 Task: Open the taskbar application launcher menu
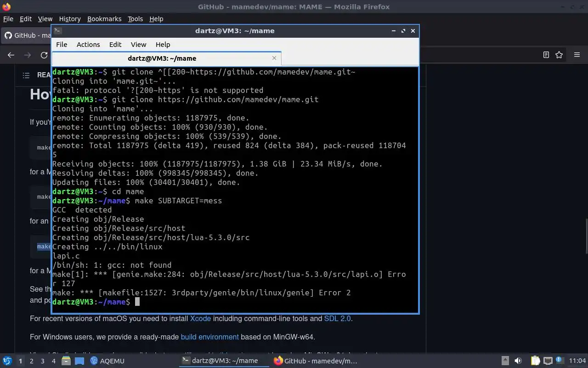(7, 361)
